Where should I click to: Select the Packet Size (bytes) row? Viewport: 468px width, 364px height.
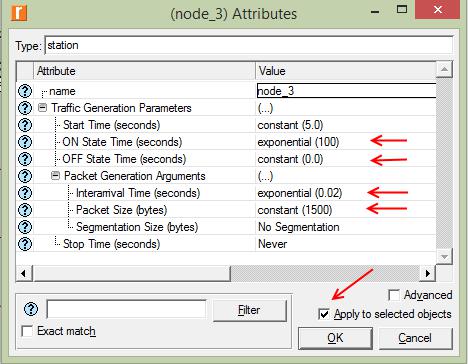pos(226,210)
